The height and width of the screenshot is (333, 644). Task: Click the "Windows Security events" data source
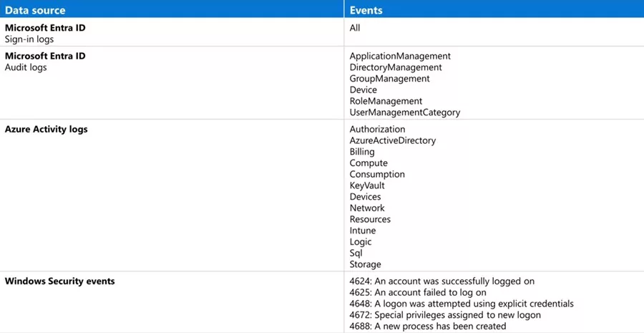tap(59, 281)
